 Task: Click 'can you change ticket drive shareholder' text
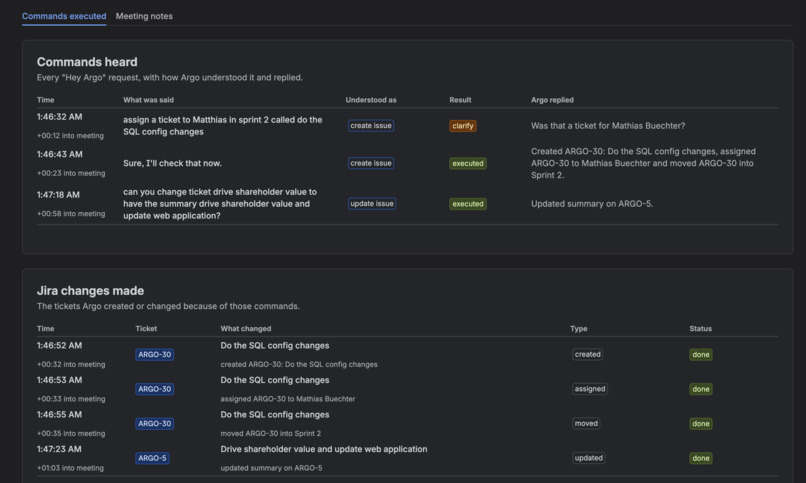tap(220, 204)
